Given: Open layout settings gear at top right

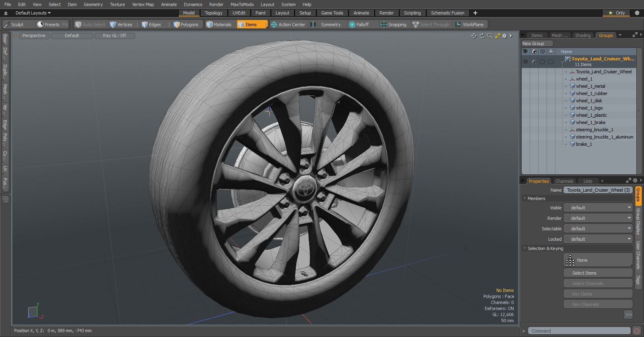Looking at the screenshot, I should pos(637,13).
